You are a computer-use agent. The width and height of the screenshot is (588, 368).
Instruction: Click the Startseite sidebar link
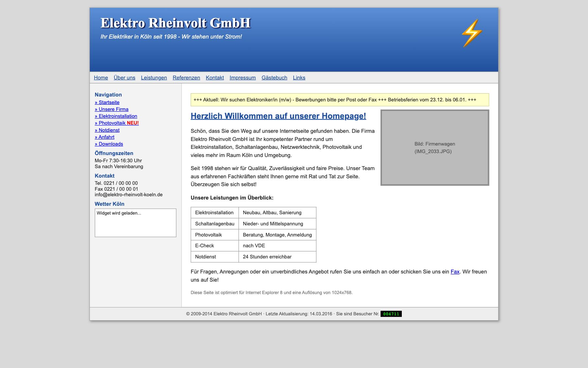(x=107, y=102)
